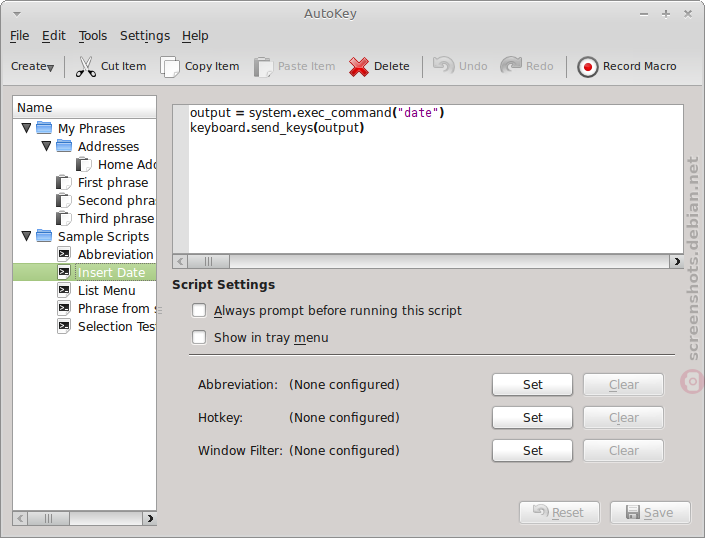
Task: Clear the Abbreviation setting
Action: click(x=624, y=385)
